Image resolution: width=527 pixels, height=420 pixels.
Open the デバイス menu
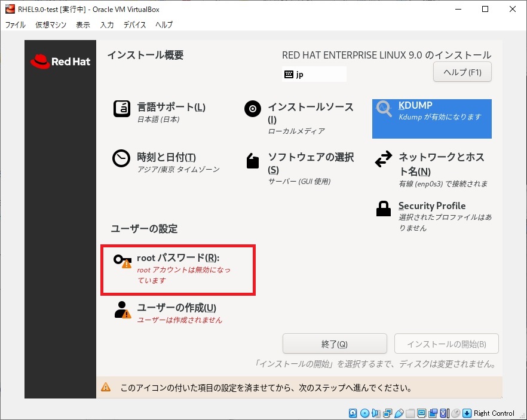tap(135, 25)
